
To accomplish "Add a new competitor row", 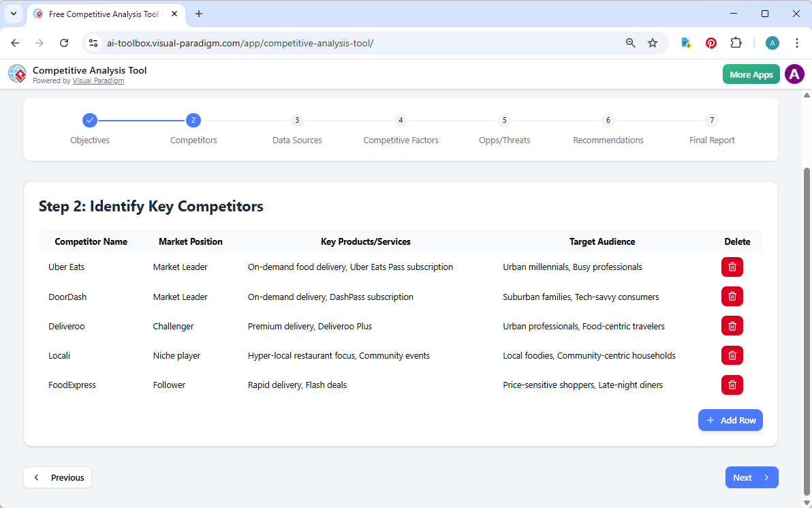I will click(x=730, y=420).
